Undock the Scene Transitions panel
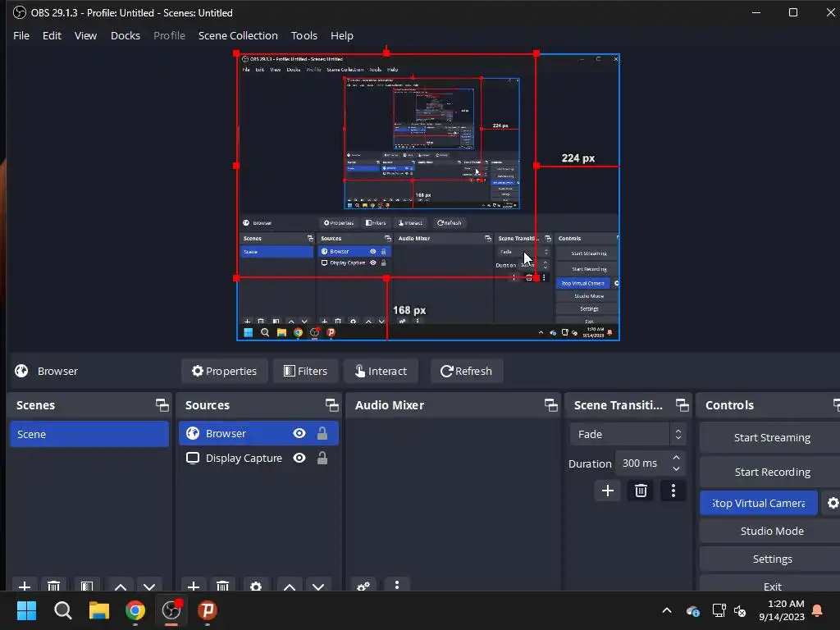The height and width of the screenshot is (630, 840). (682, 405)
